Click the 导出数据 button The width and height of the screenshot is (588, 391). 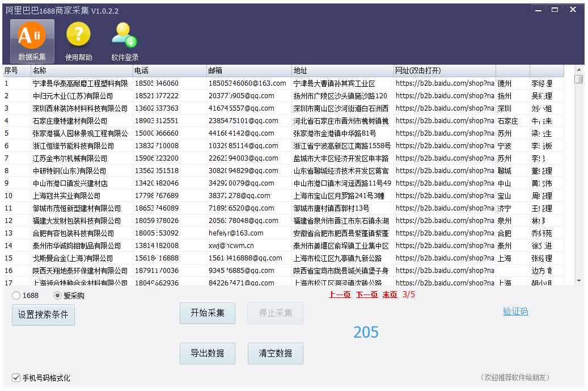pyautogui.click(x=208, y=354)
